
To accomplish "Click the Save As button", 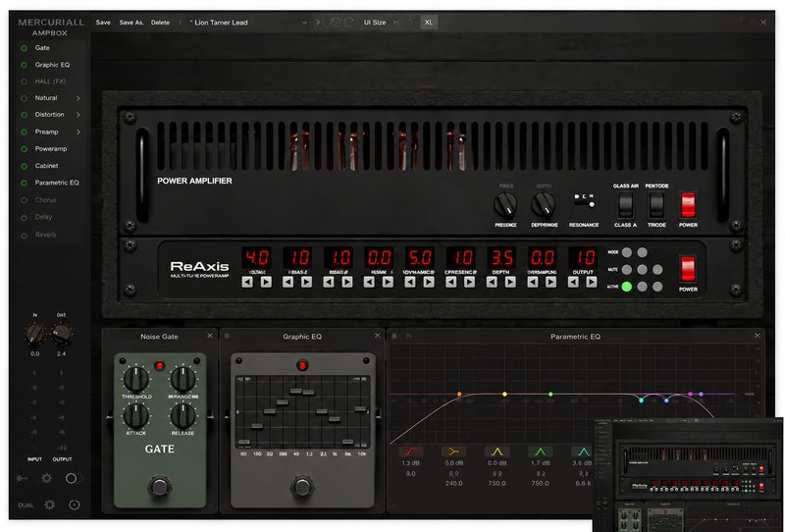I will pos(131,23).
